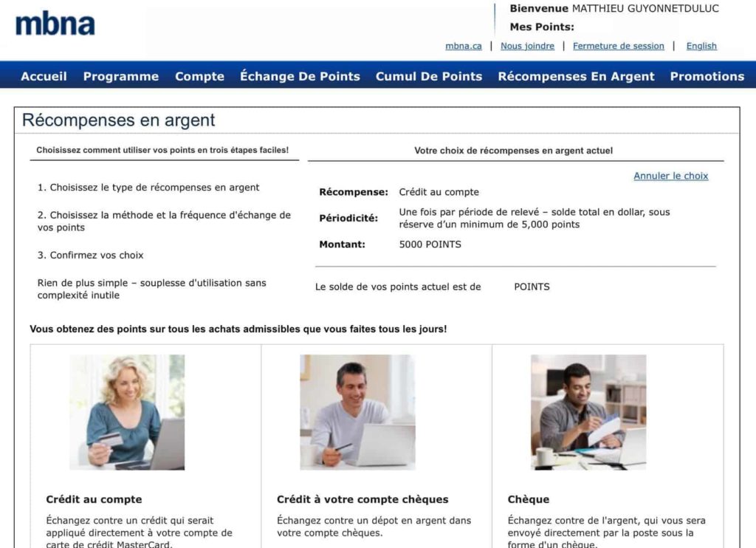Select Récompenses En Argent tab
The image size is (756, 548).
pos(576,76)
